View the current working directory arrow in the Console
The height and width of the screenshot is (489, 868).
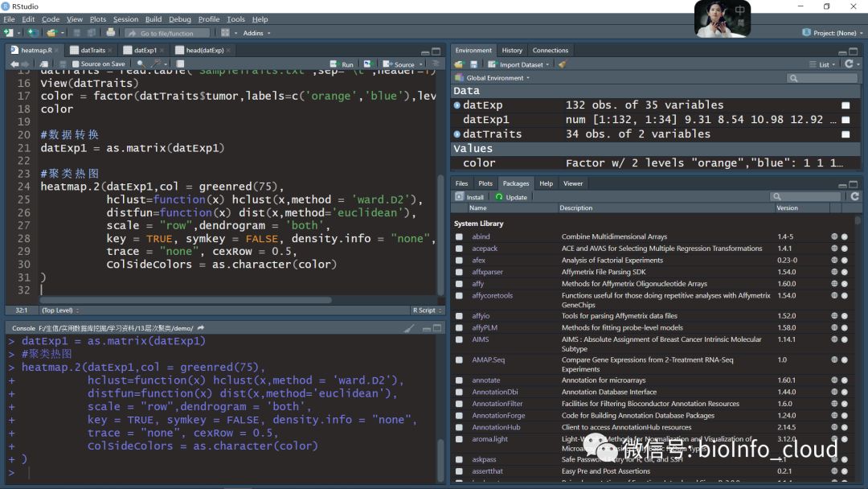[x=201, y=328]
